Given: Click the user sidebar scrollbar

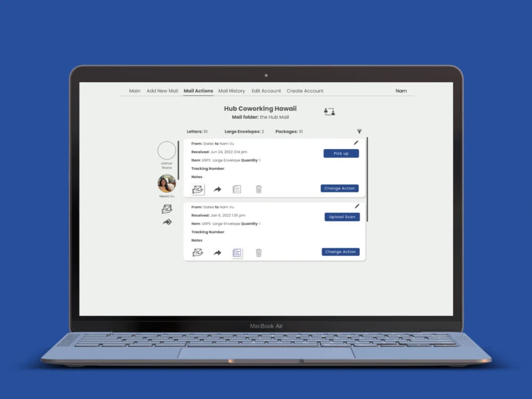Looking at the screenshot, I should (x=178, y=161).
